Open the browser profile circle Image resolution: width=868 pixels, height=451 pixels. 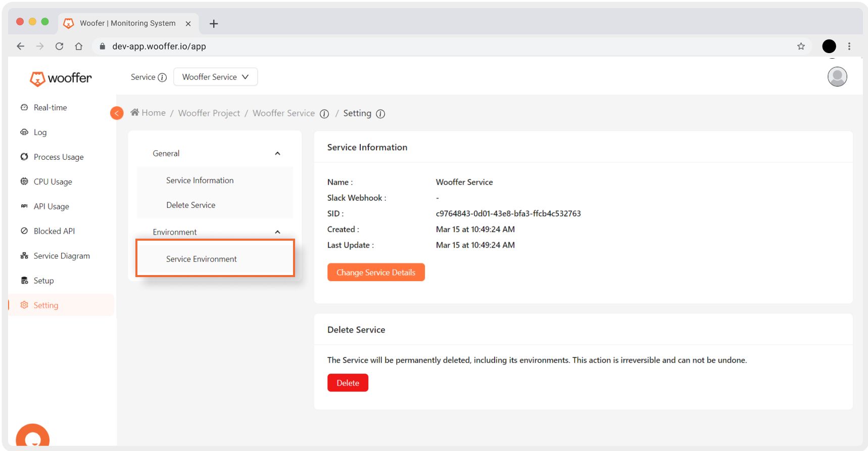click(829, 46)
